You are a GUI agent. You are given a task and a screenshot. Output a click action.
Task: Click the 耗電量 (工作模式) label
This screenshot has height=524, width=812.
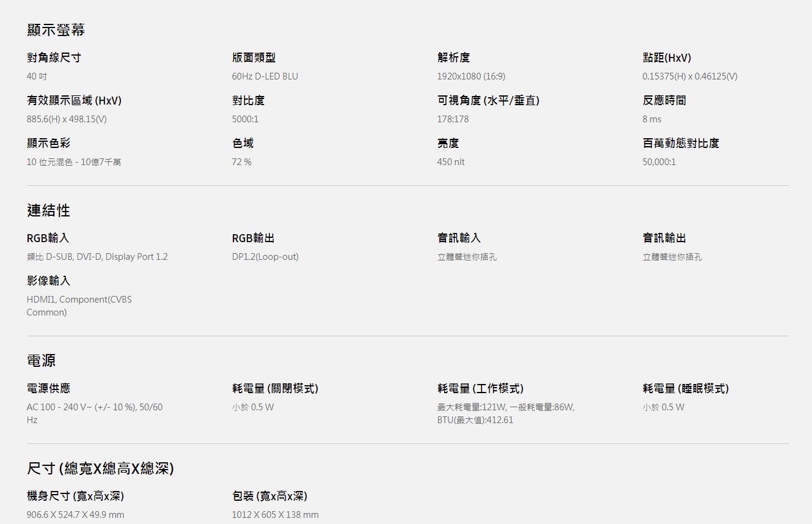(480, 388)
